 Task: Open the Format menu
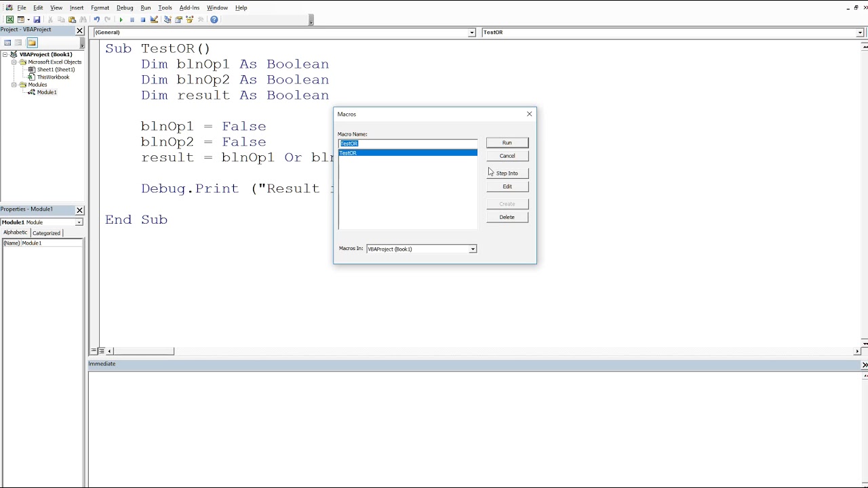tap(100, 7)
